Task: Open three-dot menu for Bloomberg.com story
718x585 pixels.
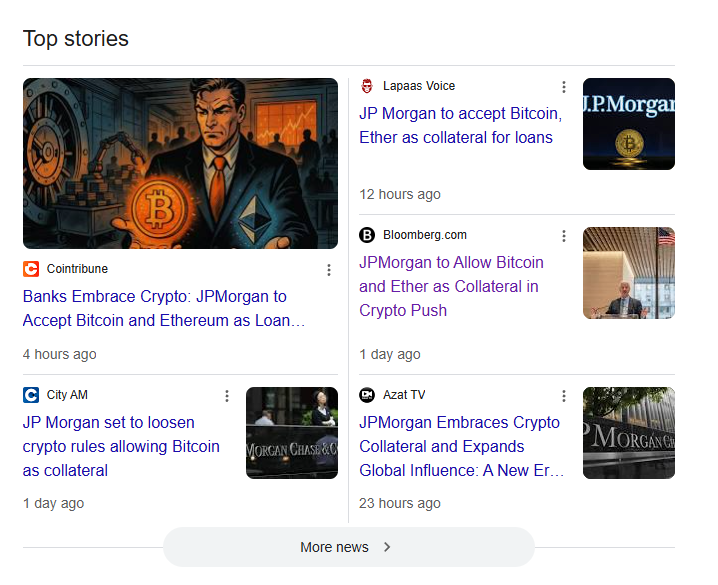Action: pos(564,236)
